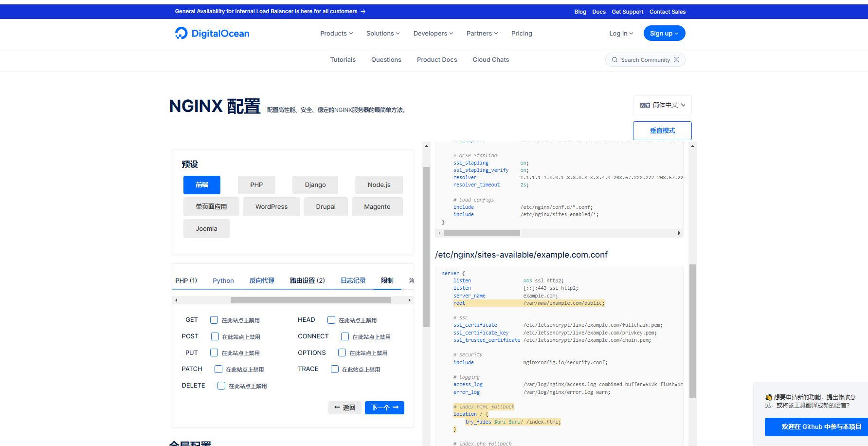Click 欢迎在 Github 中参与本项目 button
Screen dimensions: 868x446
click(816, 427)
